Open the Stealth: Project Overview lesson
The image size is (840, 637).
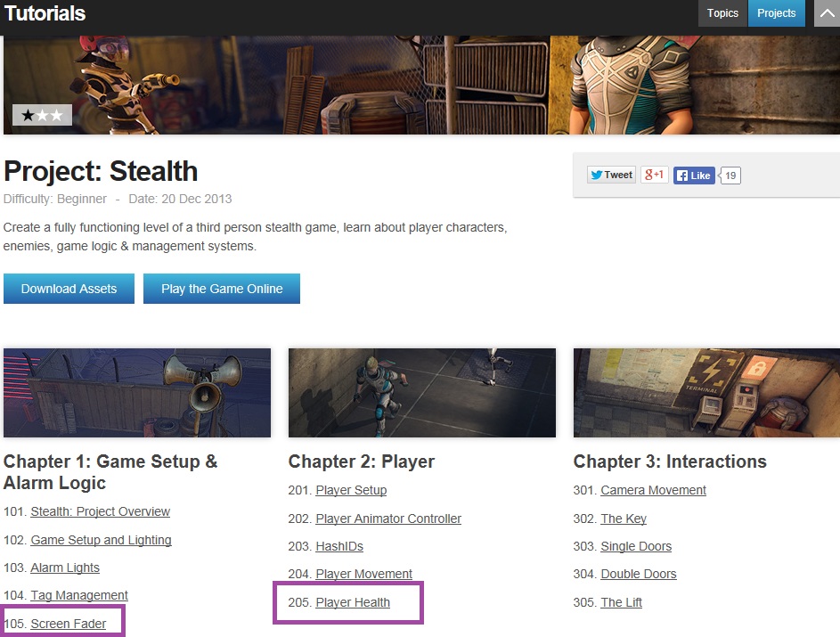[x=100, y=511]
